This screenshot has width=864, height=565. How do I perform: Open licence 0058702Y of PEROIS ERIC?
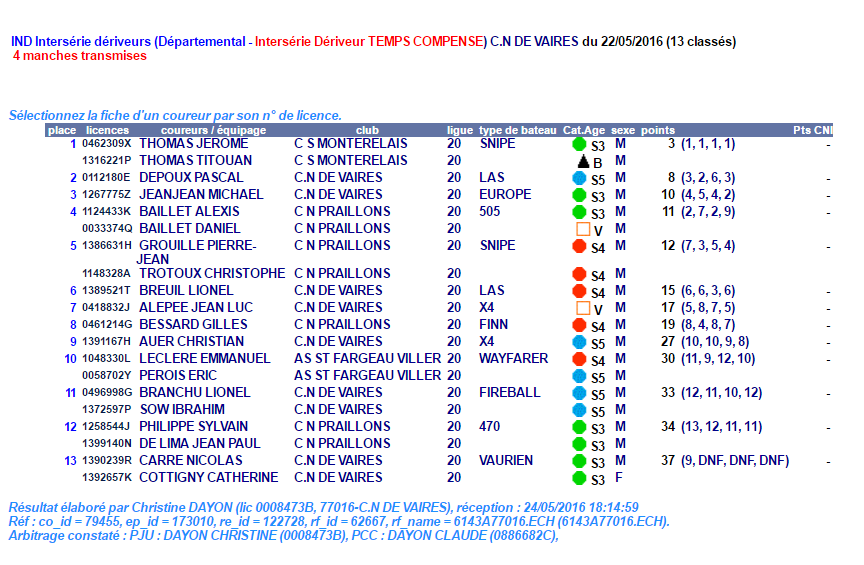[107, 376]
